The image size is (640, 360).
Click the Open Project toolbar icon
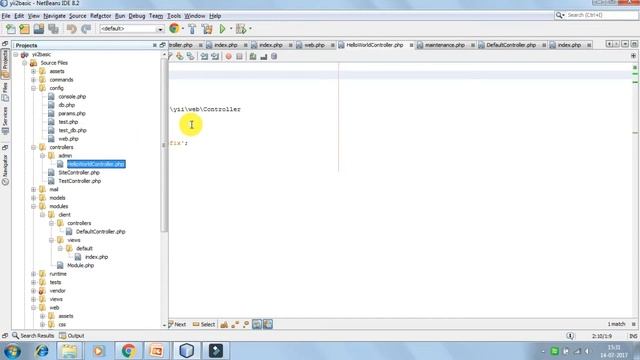(x=39, y=29)
